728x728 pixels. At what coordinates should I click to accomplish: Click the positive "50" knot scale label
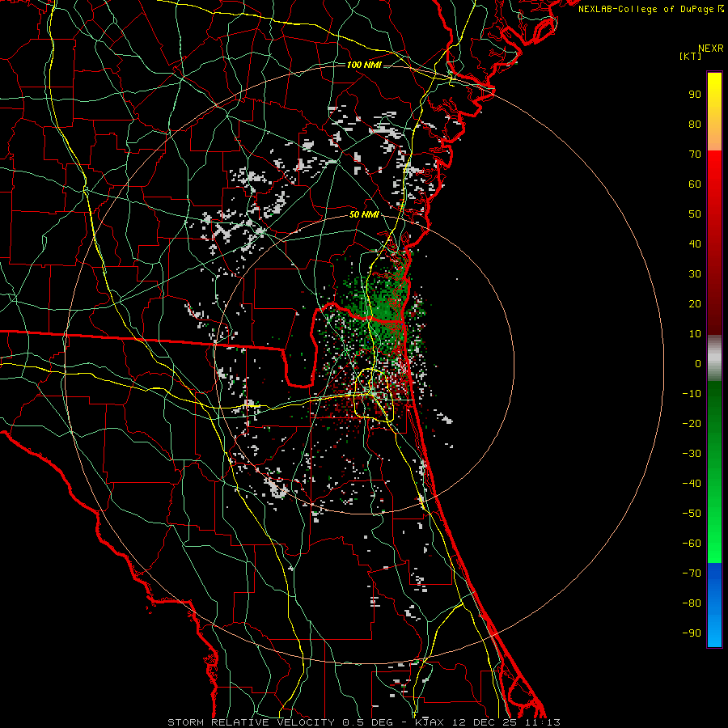pos(695,214)
